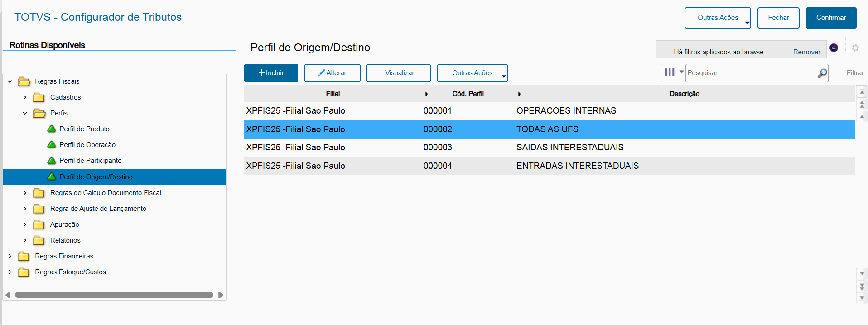
Task: Click the purple round icon next to Remover
Action: tap(834, 48)
